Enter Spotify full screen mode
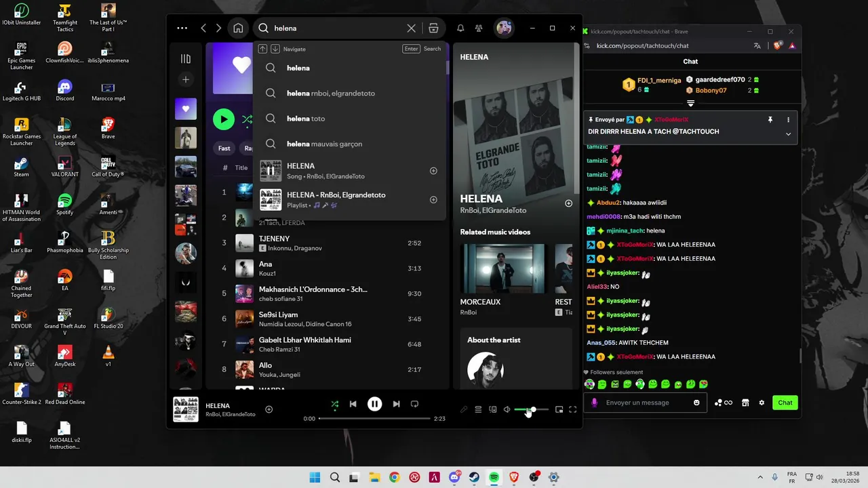Viewport: 868px width, 488px height. [573, 409]
